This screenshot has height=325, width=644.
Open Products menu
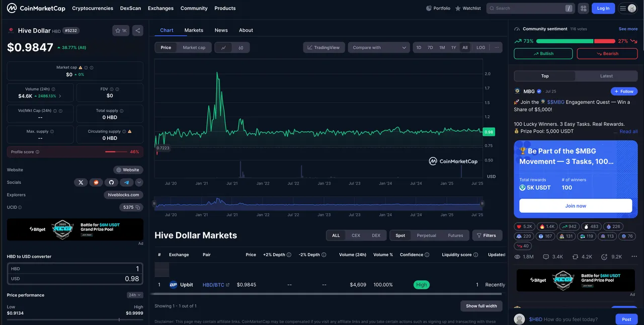click(225, 8)
